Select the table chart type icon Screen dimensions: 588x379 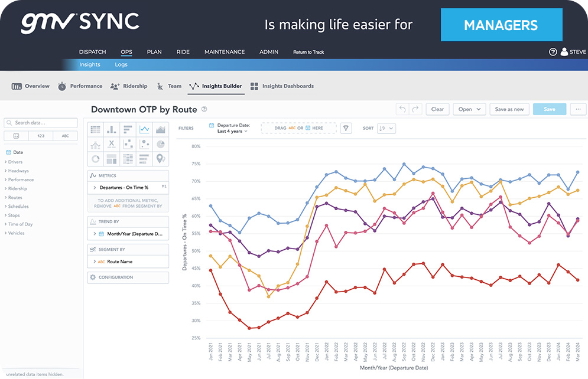click(x=95, y=129)
